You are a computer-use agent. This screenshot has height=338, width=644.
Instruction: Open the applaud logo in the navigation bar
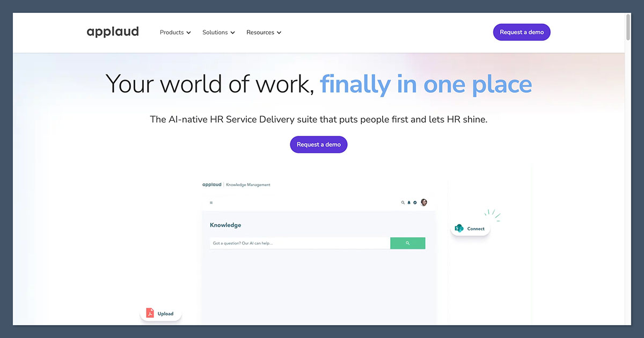point(113,32)
